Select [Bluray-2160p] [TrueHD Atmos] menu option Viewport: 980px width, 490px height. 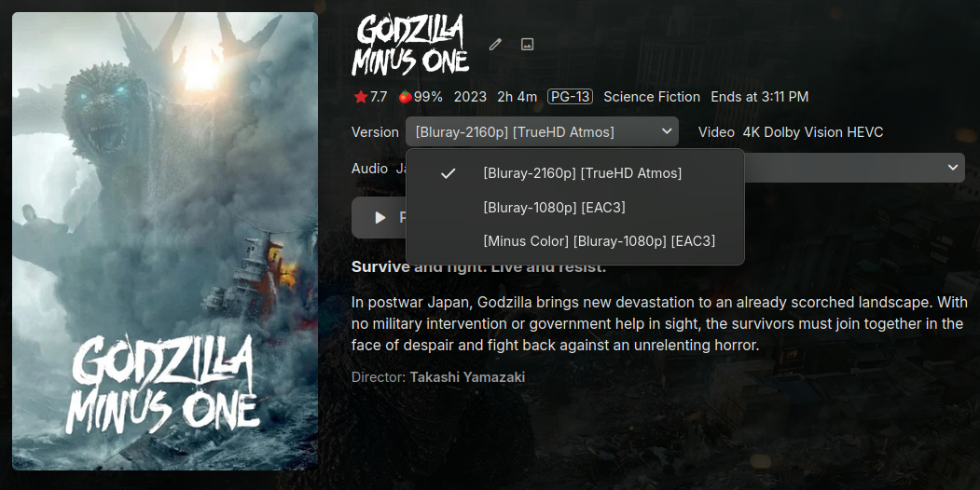[582, 173]
